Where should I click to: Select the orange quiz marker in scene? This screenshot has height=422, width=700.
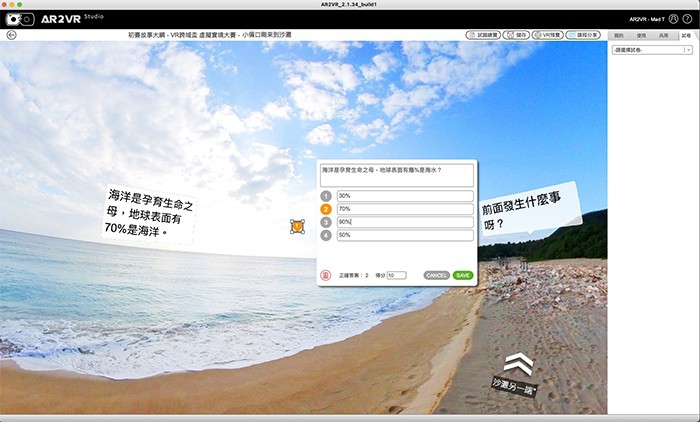pyautogui.click(x=297, y=227)
